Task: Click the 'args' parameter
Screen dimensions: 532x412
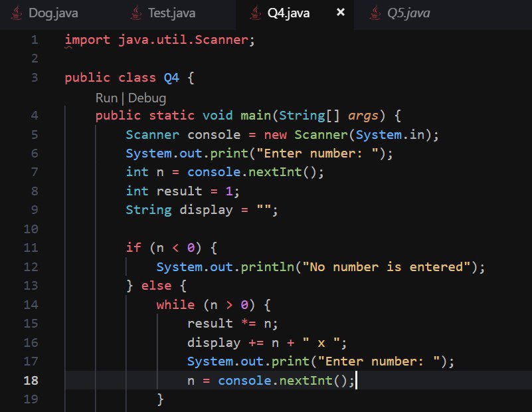Action: click(363, 116)
